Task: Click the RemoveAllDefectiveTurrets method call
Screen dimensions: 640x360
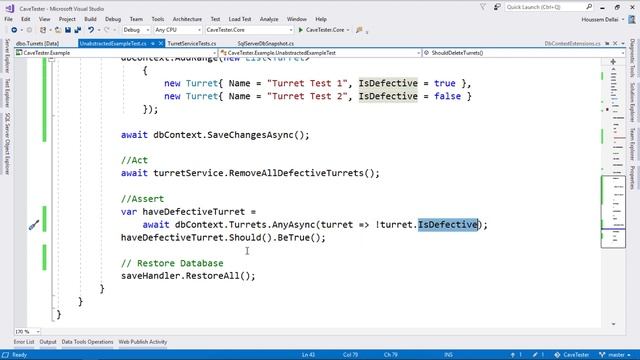Action: click(x=304, y=173)
